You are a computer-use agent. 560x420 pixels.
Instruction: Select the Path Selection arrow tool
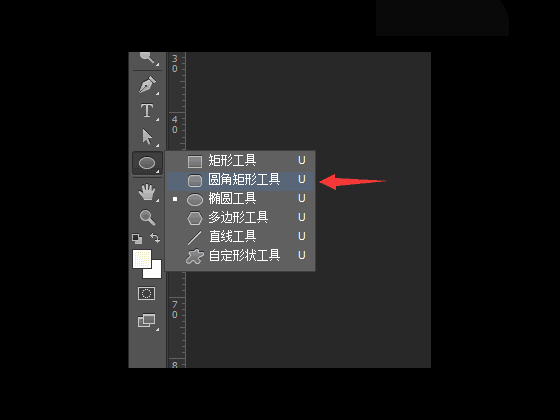click(147, 137)
